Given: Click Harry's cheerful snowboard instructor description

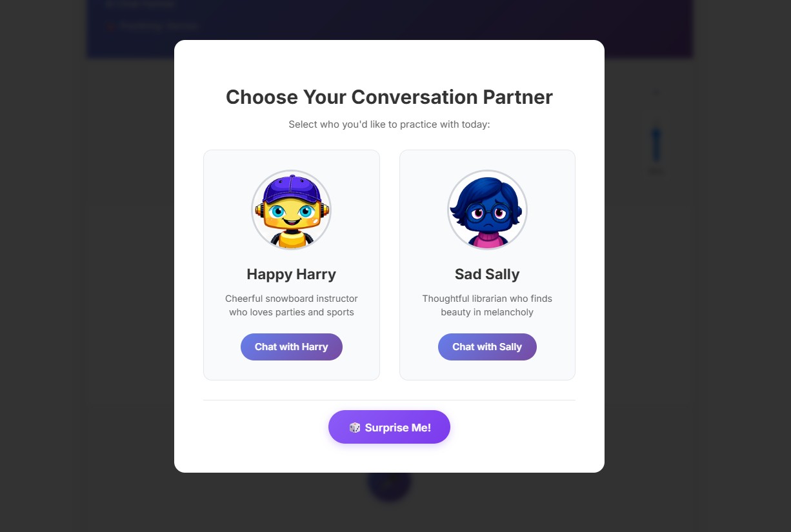Looking at the screenshot, I should coord(292,306).
